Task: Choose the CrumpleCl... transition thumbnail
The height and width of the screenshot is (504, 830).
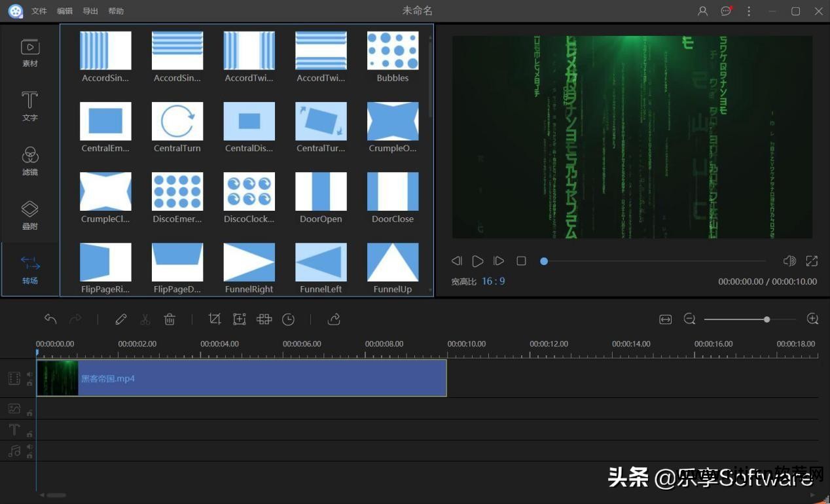Action: click(105, 191)
